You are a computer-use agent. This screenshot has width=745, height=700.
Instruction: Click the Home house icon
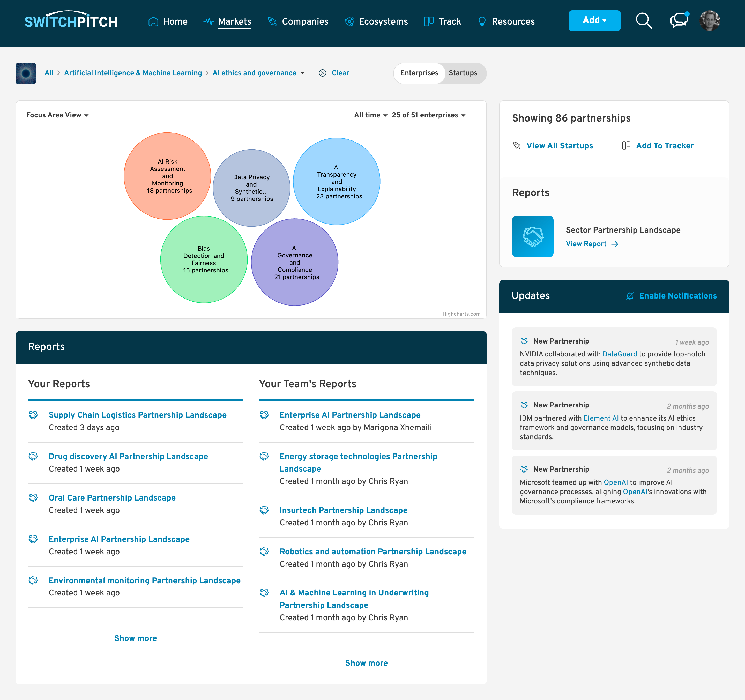[x=153, y=21]
